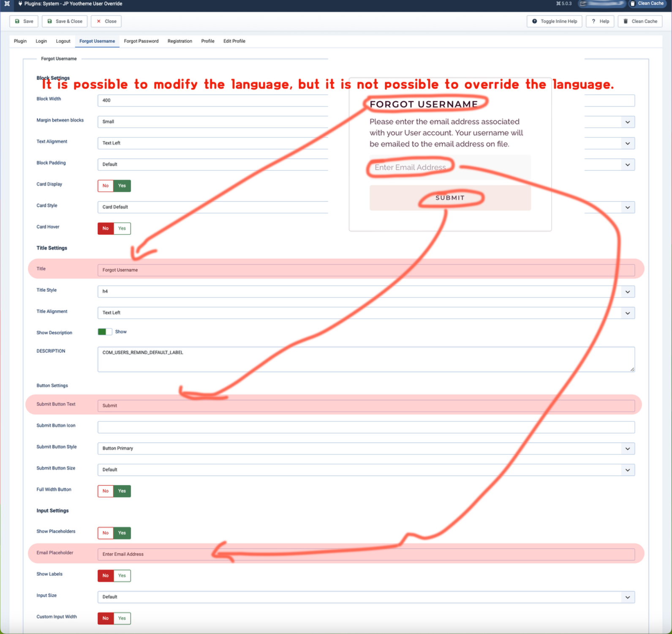This screenshot has height=634, width=672.
Task: Click the Joomla logo icon
Action: 7,4
